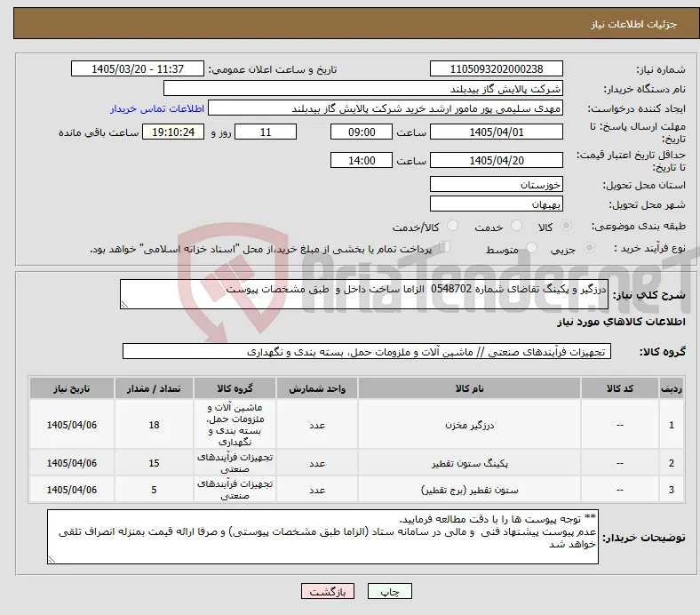Click the goods group cell of row 1
The height and width of the screenshot is (615, 700).
235,425
